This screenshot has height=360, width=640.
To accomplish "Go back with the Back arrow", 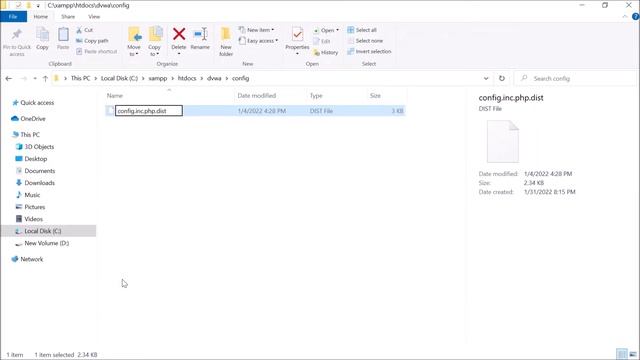I will tap(9, 78).
